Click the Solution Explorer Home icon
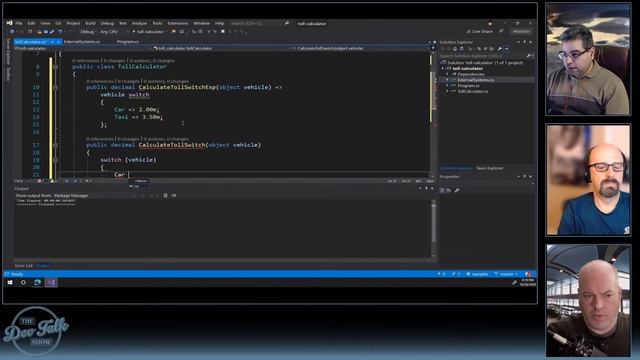640x360 pixels. tap(455, 49)
